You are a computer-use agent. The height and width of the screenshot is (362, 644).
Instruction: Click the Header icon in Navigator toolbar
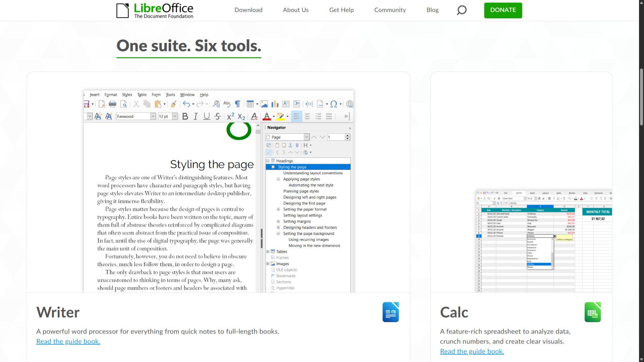pos(277,145)
